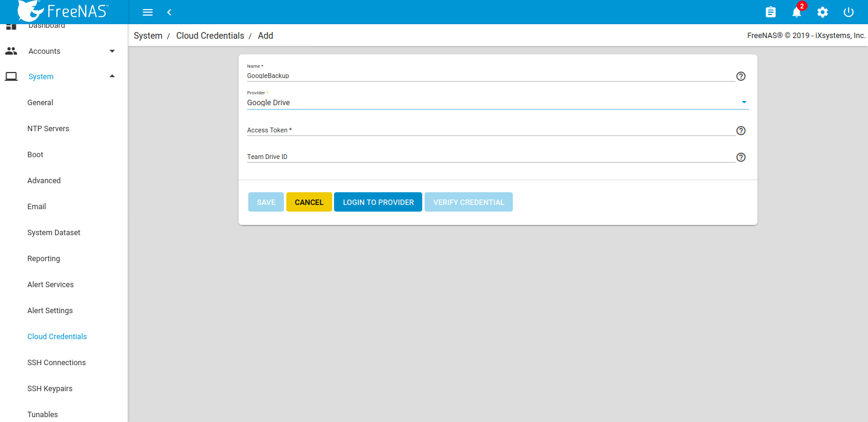Open SSH Connections page
Image resolution: width=868 pixels, height=422 pixels.
coord(57,363)
